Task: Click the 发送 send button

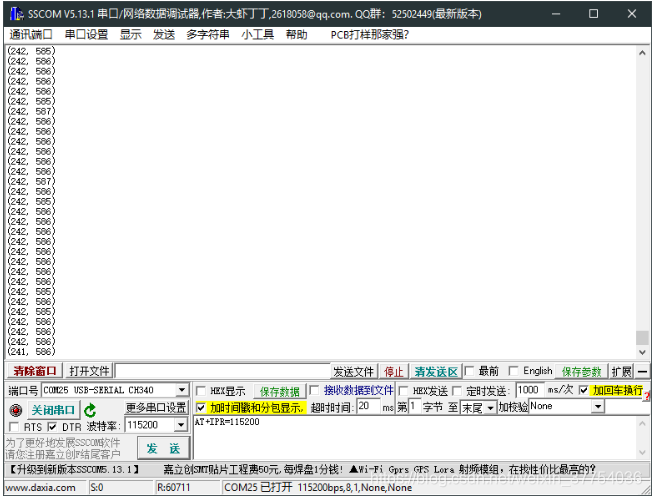Action: point(163,448)
